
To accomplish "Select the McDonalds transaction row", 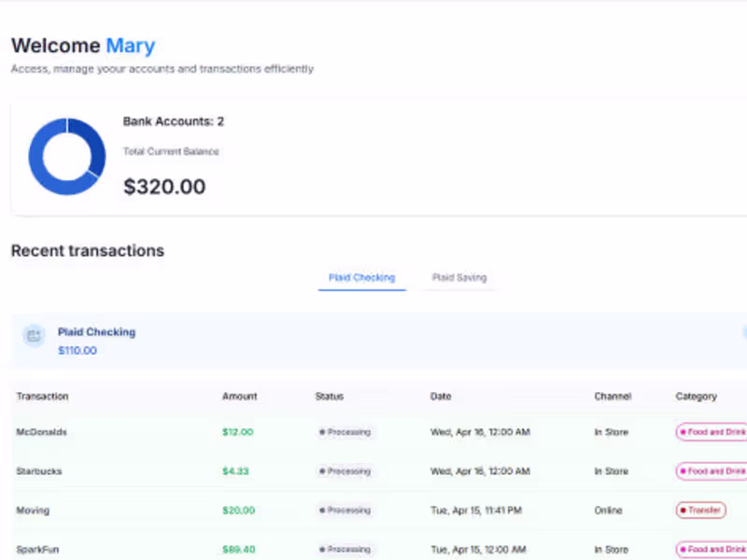I will (x=373, y=432).
